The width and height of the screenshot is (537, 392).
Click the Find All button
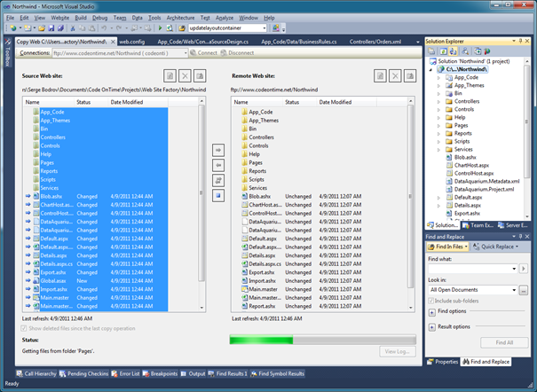click(x=504, y=342)
